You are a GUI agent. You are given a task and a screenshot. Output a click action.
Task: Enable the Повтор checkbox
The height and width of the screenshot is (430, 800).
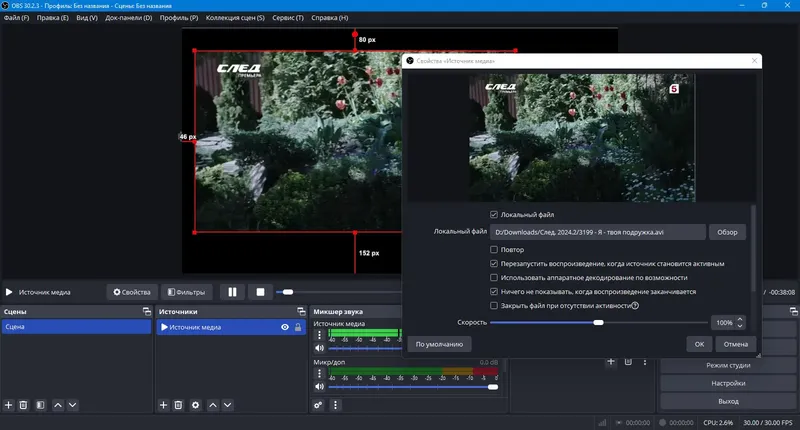[x=494, y=250]
